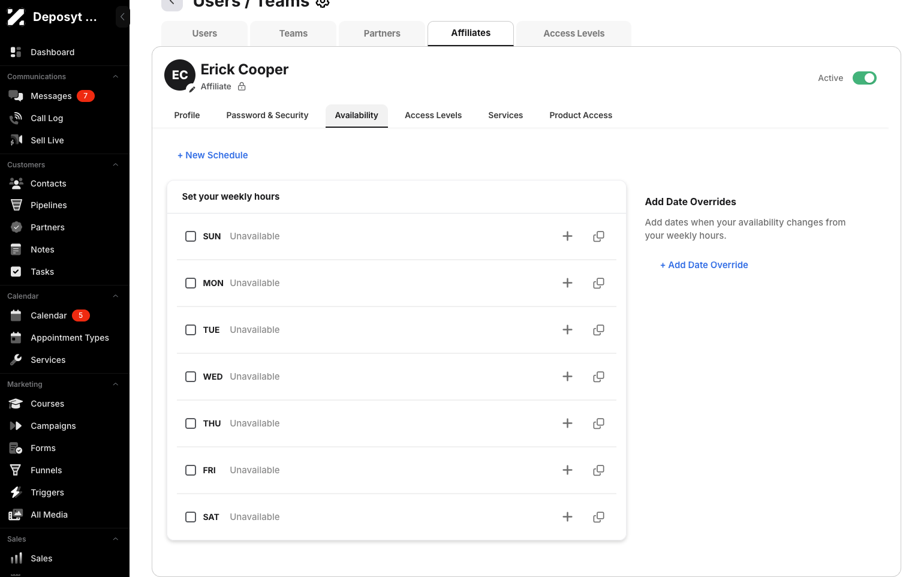Click the back arrow button near the page title
The height and width of the screenshot is (577, 924).
[x=172, y=4]
